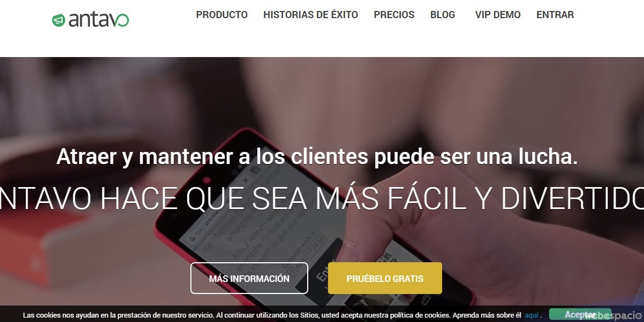Click the green Antavo paper-plane logo icon
644x322 pixels.
pos(59,20)
